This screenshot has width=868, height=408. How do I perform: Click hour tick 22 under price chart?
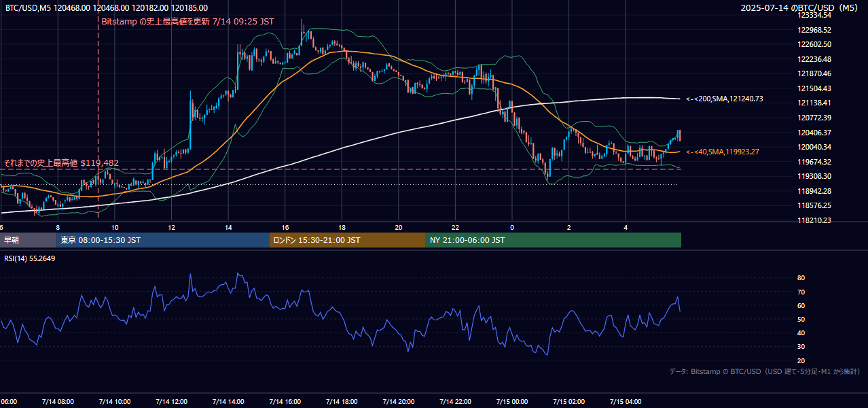(x=456, y=228)
